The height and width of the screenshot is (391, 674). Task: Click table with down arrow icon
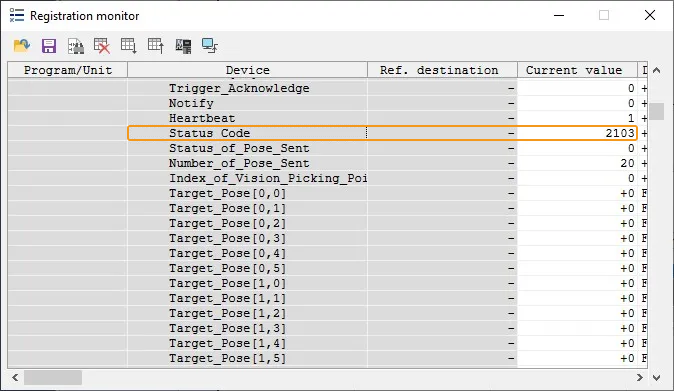point(129,46)
